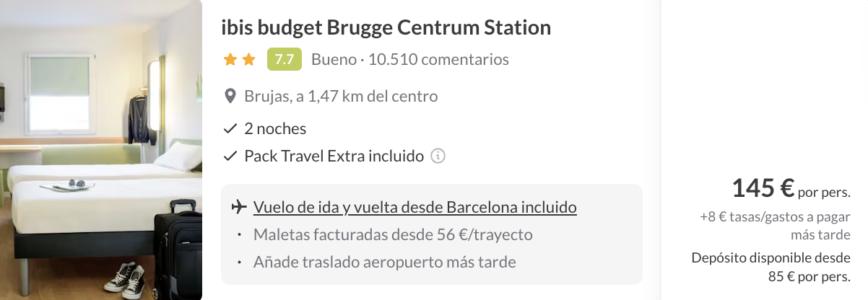
Task: Click the airplane flight icon
Action: click(238, 208)
